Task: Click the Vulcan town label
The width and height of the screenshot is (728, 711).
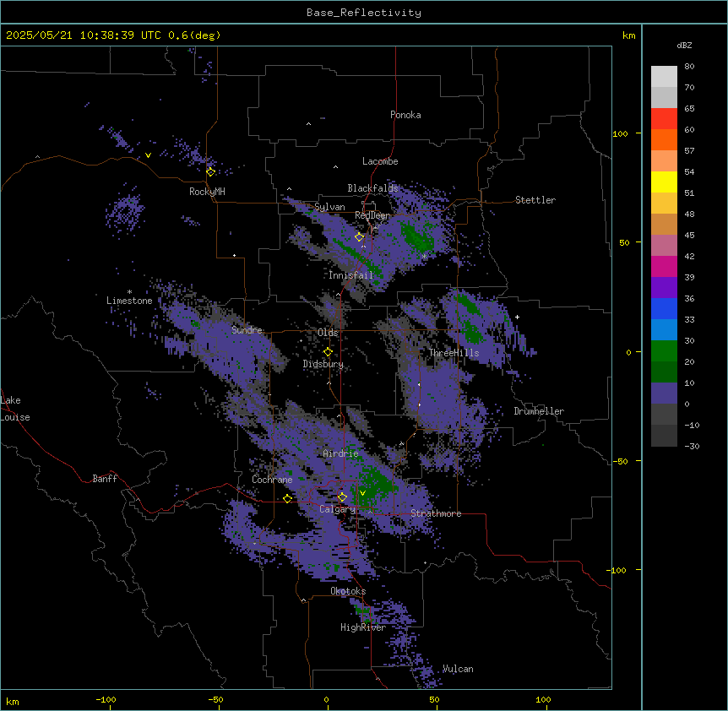Action: tap(458, 669)
